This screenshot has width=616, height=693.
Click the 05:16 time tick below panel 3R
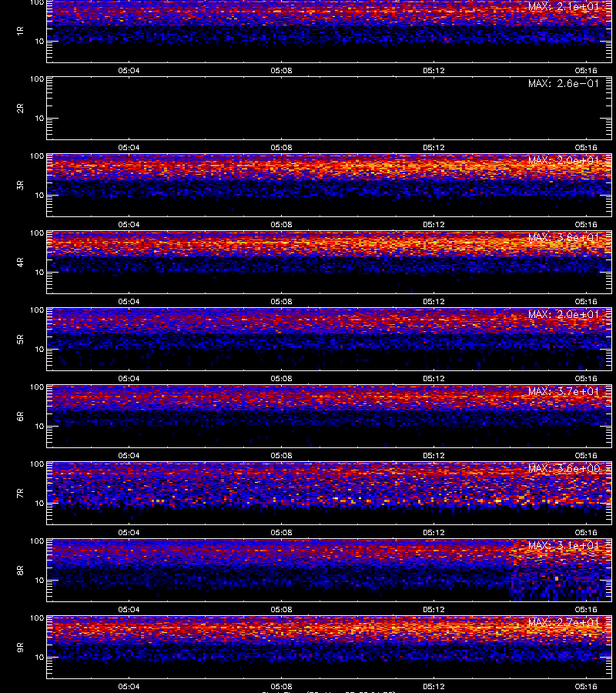pyautogui.click(x=586, y=225)
